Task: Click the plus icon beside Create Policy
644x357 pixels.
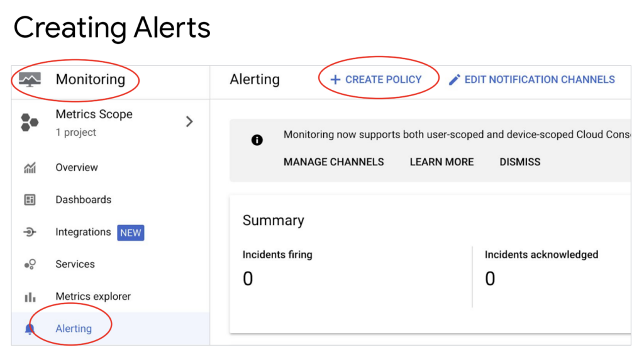Action: pyautogui.click(x=336, y=80)
